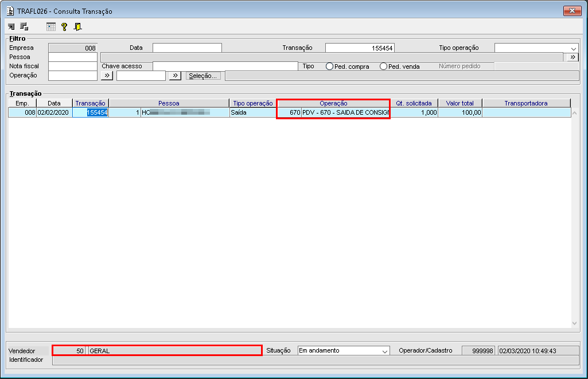Click the 008 company cell in the grid row
This screenshot has width=588, height=379.
click(x=22, y=112)
